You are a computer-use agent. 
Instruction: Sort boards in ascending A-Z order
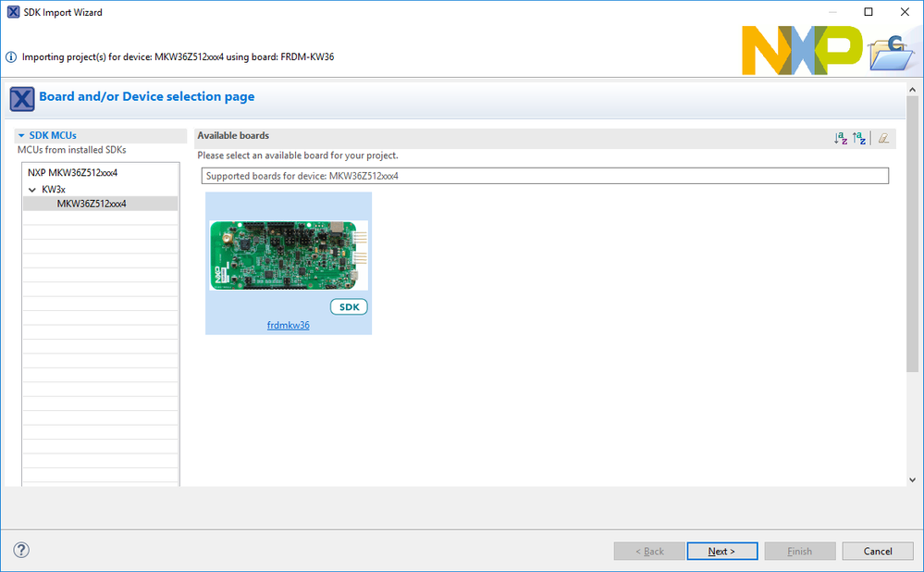click(x=841, y=139)
